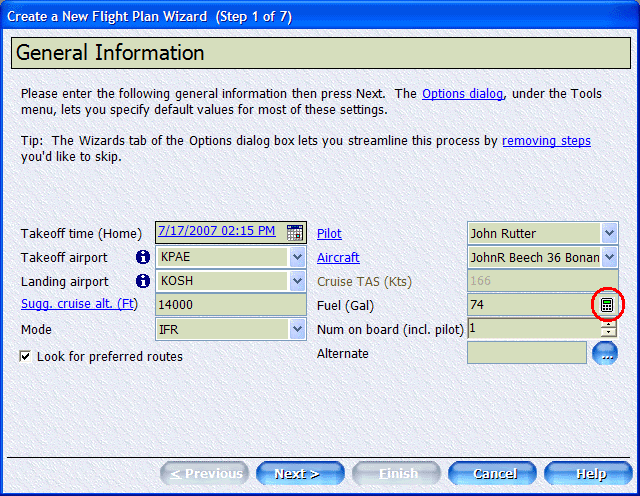Click the General Information heading

tap(110, 53)
